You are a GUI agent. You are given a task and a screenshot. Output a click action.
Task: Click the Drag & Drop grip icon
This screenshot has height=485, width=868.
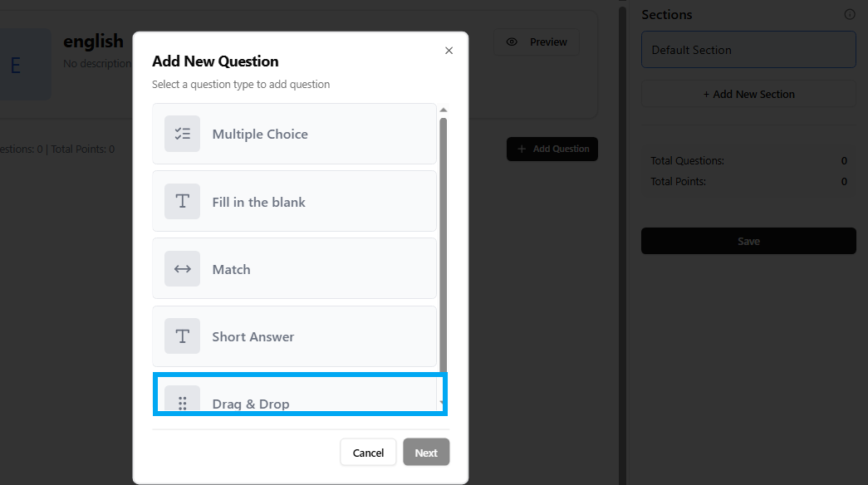(x=182, y=403)
